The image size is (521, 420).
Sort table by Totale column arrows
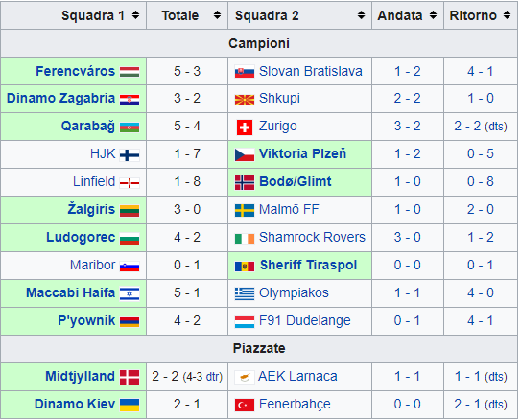[217, 15]
